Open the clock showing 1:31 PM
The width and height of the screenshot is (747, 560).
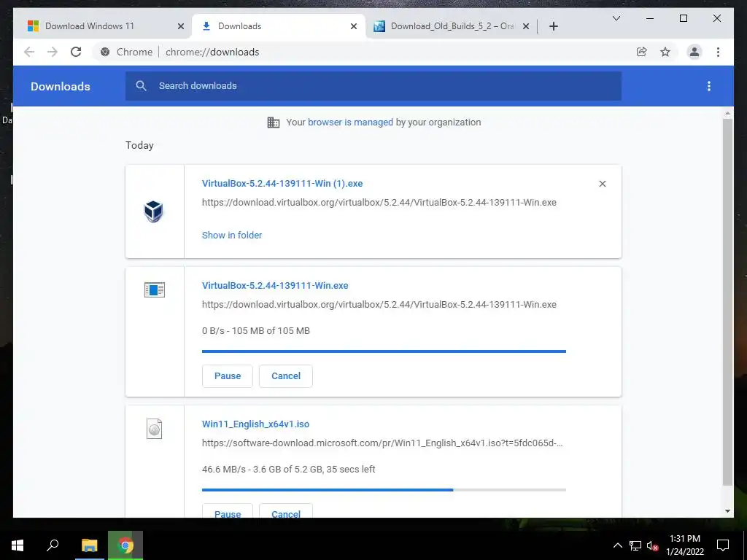[684, 545]
